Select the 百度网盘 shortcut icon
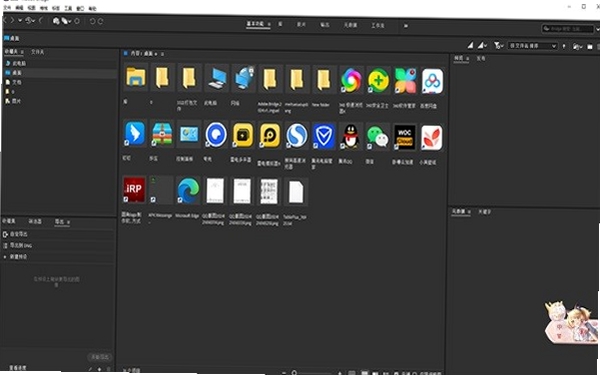Viewport: 600px width, 375px height. (x=432, y=81)
